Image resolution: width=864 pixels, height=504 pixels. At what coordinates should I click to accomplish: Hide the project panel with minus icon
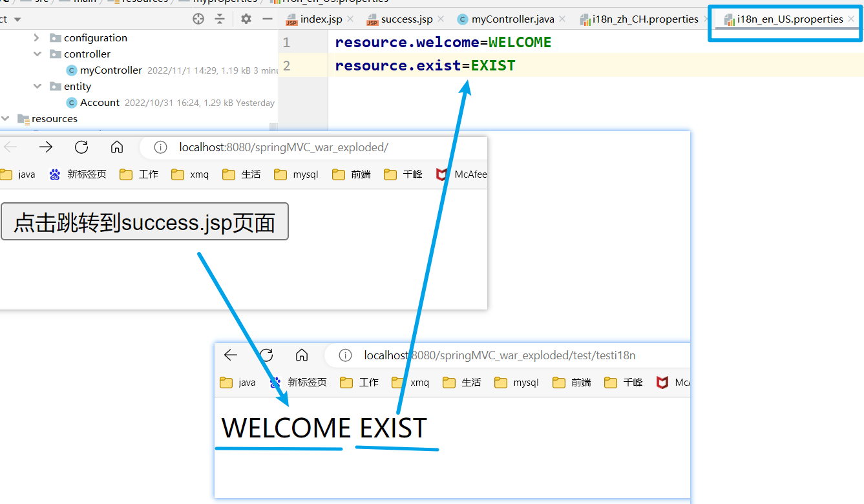(x=268, y=19)
